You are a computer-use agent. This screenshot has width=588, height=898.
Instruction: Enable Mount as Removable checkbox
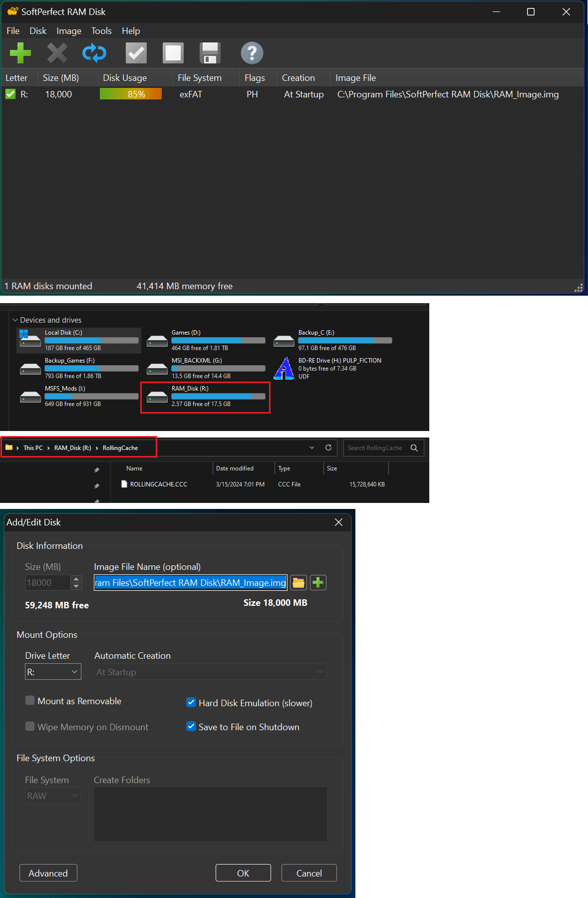pos(30,701)
